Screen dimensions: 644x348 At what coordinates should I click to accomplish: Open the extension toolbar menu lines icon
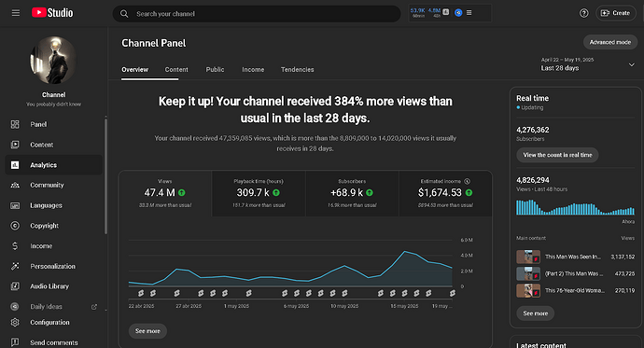point(469,13)
